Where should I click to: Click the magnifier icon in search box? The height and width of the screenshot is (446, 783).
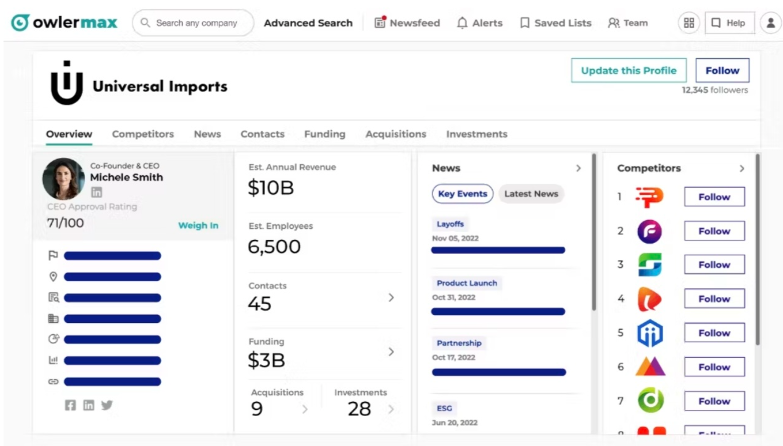(x=145, y=22)
